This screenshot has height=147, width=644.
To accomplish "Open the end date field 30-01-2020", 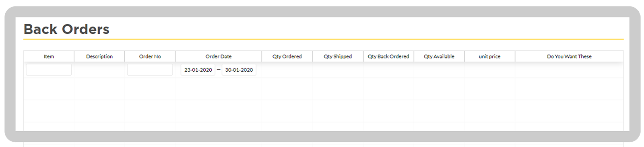I will pos(239,70).
